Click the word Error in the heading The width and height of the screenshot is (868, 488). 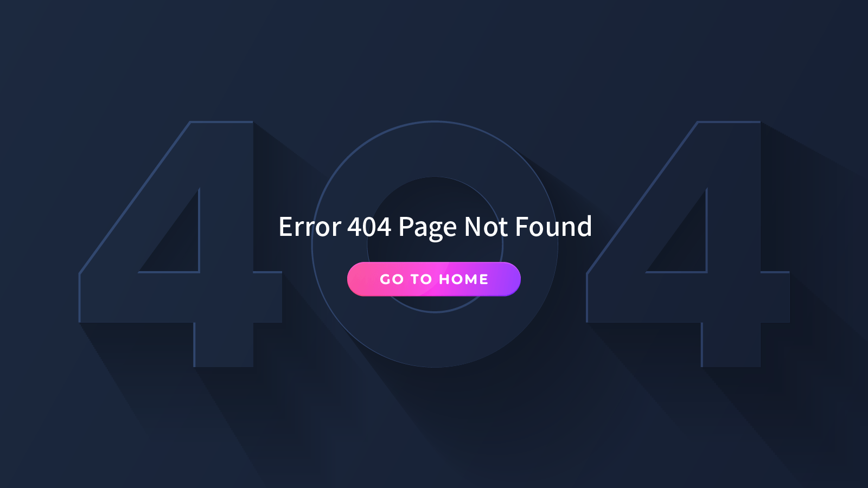click(x=309, y=227)
